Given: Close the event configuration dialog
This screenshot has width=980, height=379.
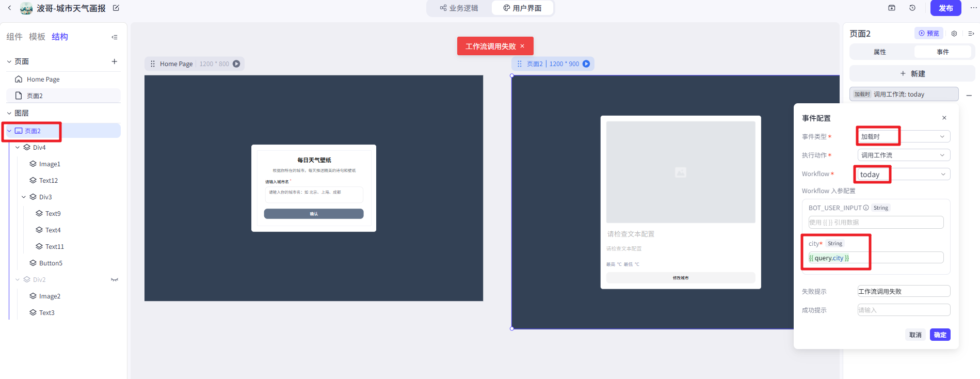Looking at the screenshot, I should 944,118.
